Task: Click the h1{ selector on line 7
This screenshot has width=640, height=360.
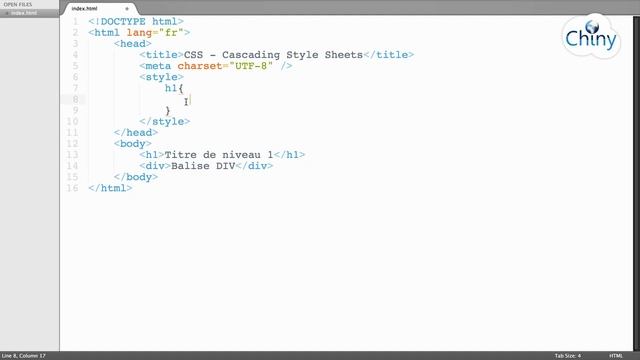Action: [x=174, y=88]
